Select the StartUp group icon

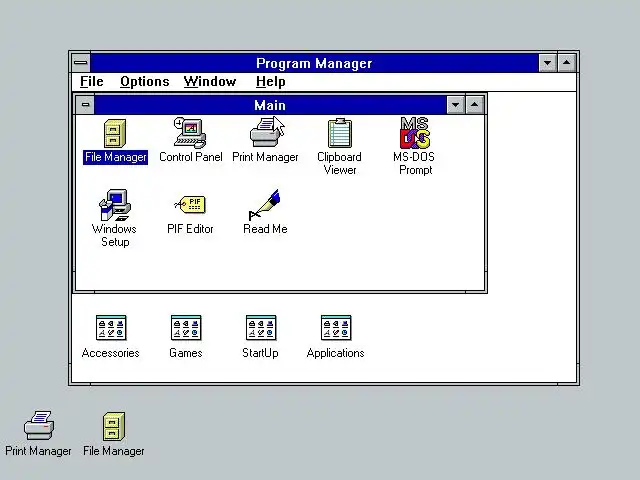[x=261, y=327]
